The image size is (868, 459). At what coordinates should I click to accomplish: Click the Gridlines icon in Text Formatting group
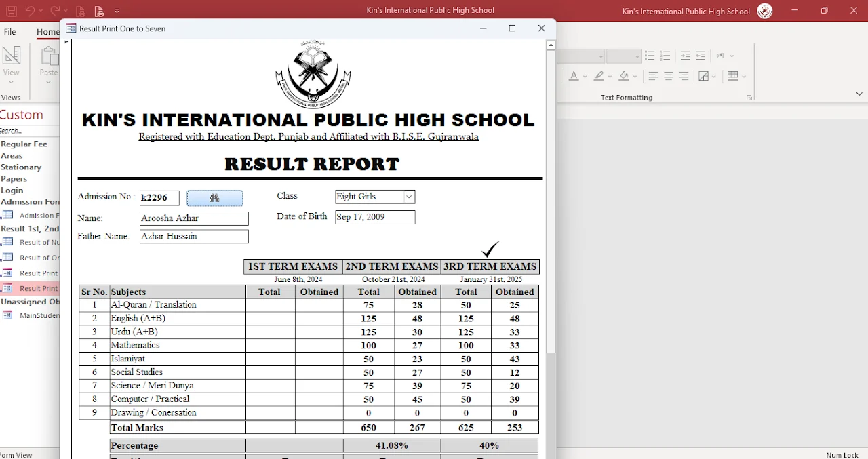[x=734, y=76]
